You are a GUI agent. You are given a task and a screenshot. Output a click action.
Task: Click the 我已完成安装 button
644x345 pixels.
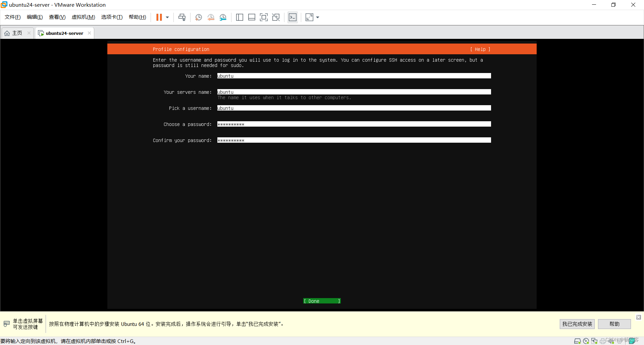coord(577,324)
